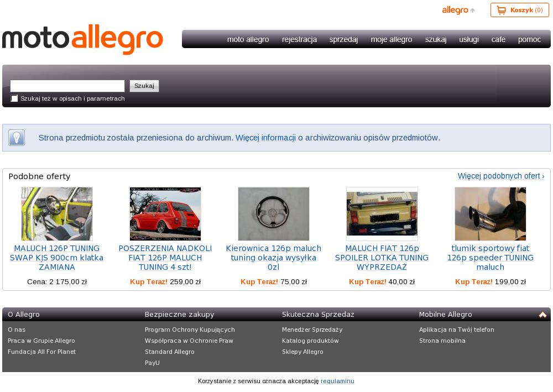Open the moto allegro menu item
This screenshot has width=553, height=392.
tap(248, 39)
